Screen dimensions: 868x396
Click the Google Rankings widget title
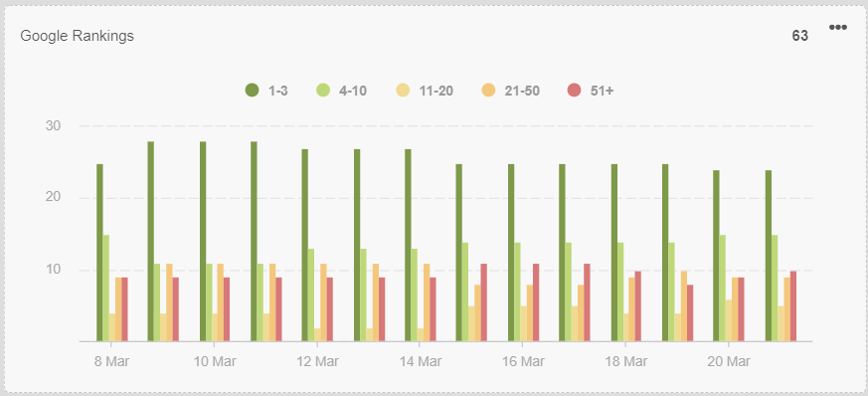77,36
